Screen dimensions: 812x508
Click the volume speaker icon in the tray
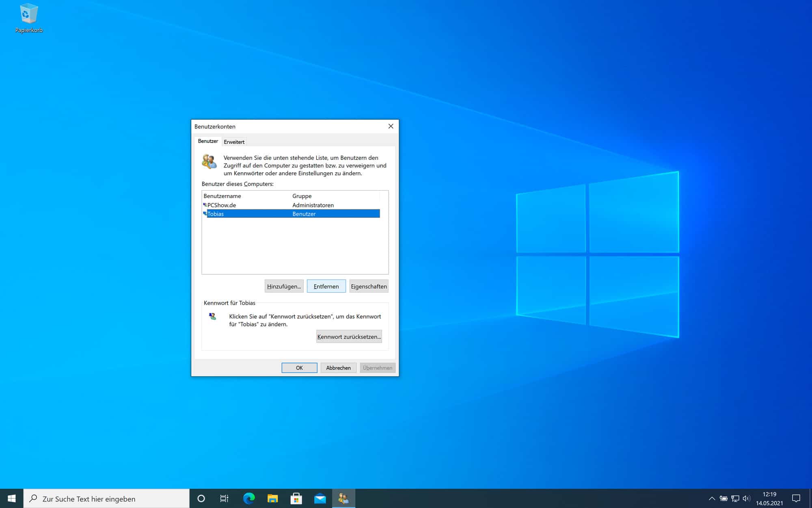point(747,497)
